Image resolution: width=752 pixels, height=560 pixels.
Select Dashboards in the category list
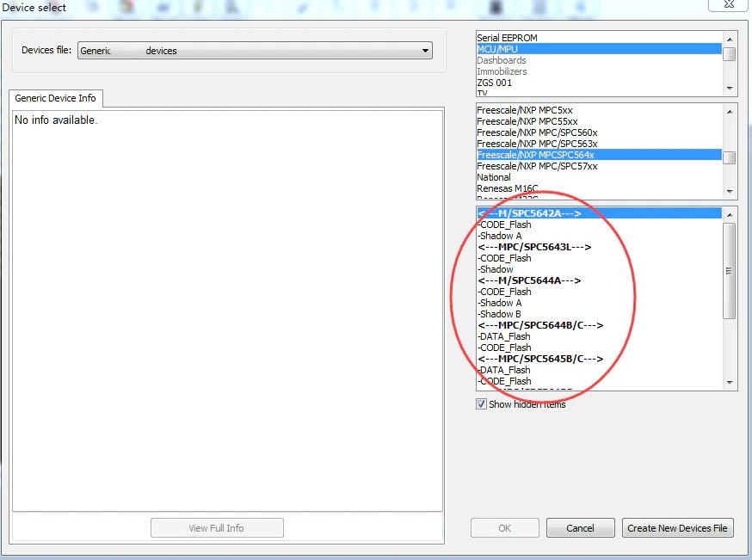click(x=502, y=60)
